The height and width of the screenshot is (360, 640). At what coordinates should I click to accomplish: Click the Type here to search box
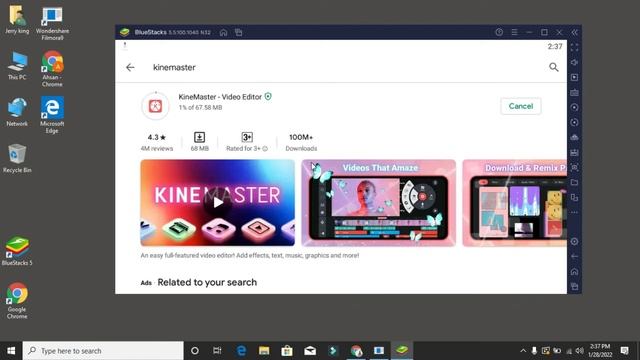pyautogui.click(x=103, y=351)
